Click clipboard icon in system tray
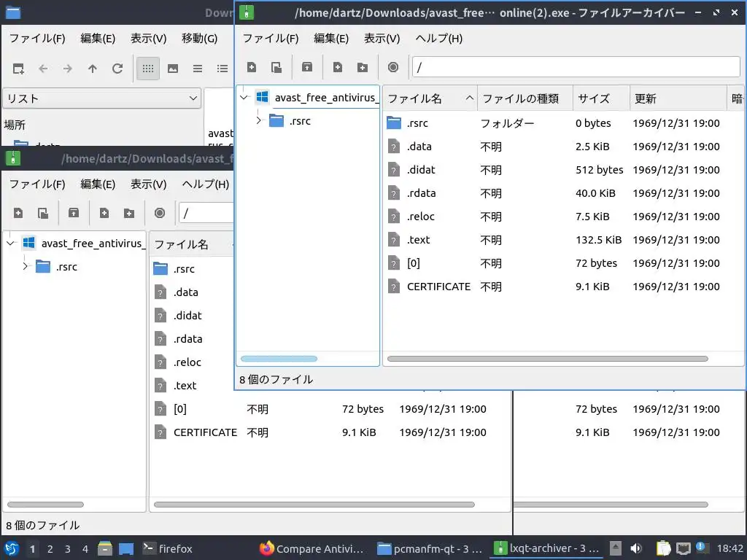The image size is (747, 560). [x=662, y=548]
